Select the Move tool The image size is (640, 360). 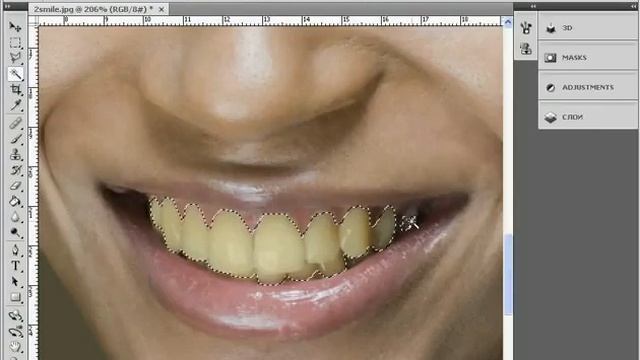[15, 27]
